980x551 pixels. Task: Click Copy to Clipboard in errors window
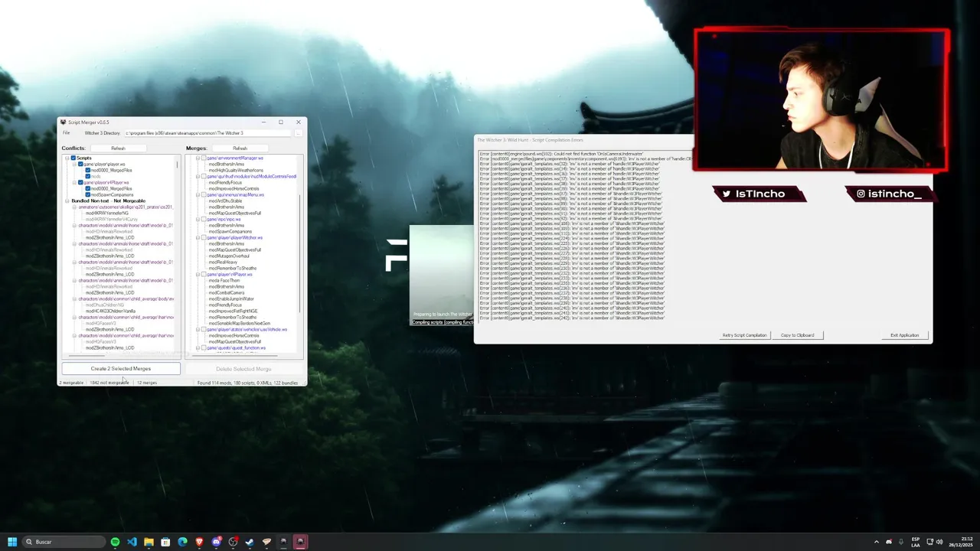tap(797, 335)
